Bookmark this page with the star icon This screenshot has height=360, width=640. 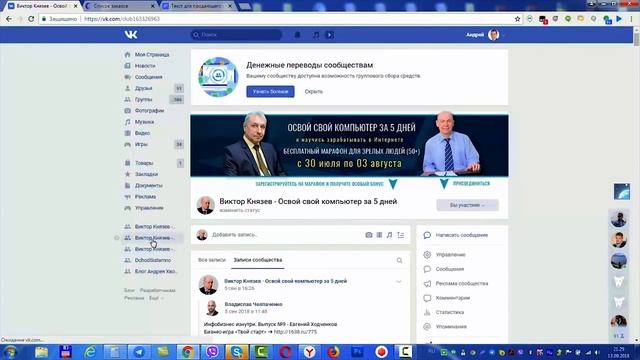[x=518, y=19]
